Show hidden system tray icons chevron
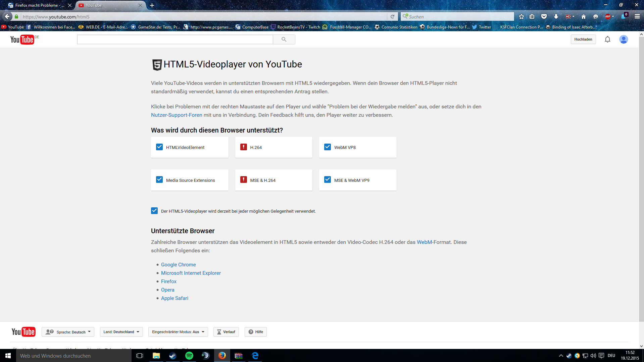Viewport: 644px width, 362px height. pyautogui.click(x=561, y=356)
